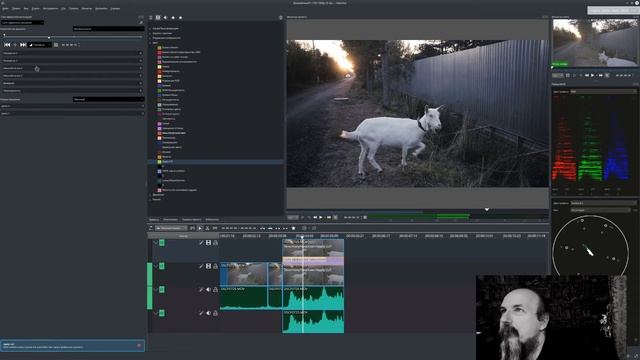Select the first tab below the effects list

coord(154,220)
